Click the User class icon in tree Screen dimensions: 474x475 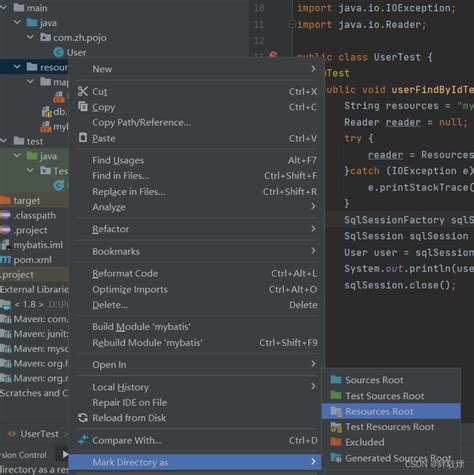pos(59,52)
